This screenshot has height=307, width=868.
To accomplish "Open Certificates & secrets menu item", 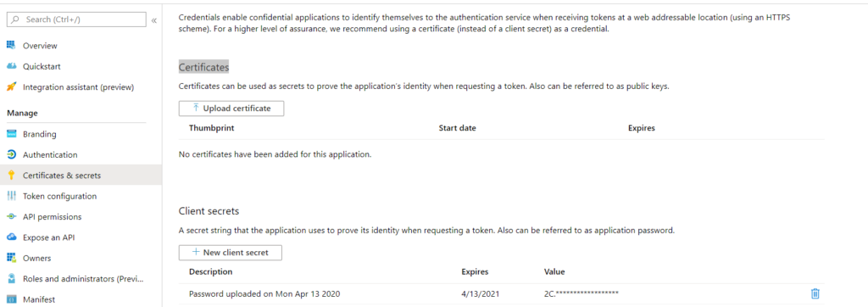I will (81, 175).
